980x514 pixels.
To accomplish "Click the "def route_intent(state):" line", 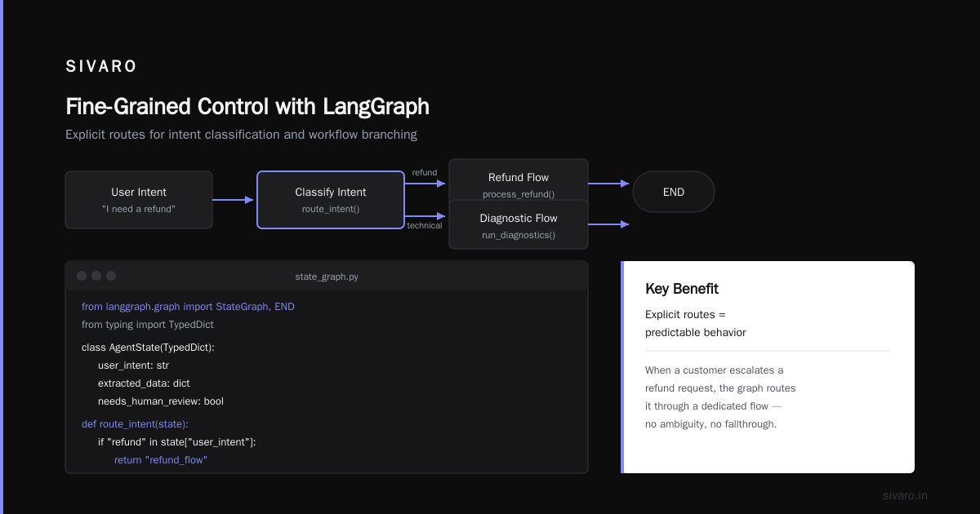I will pyautogui.click(x=135, y=424).
